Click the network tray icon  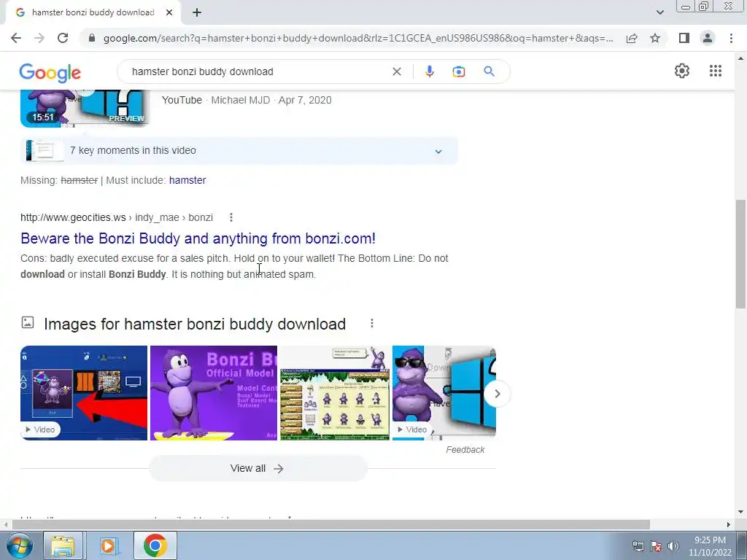[x=638, y=546]
